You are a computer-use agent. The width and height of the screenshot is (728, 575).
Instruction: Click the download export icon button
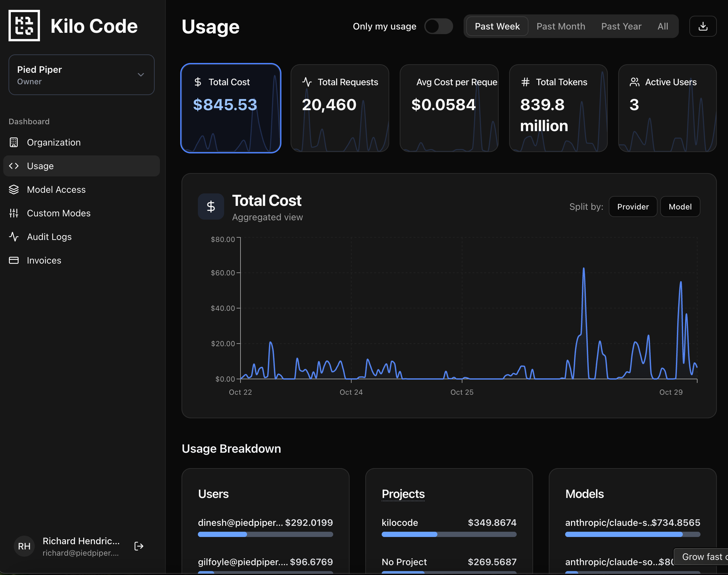[x=702, y=26]
